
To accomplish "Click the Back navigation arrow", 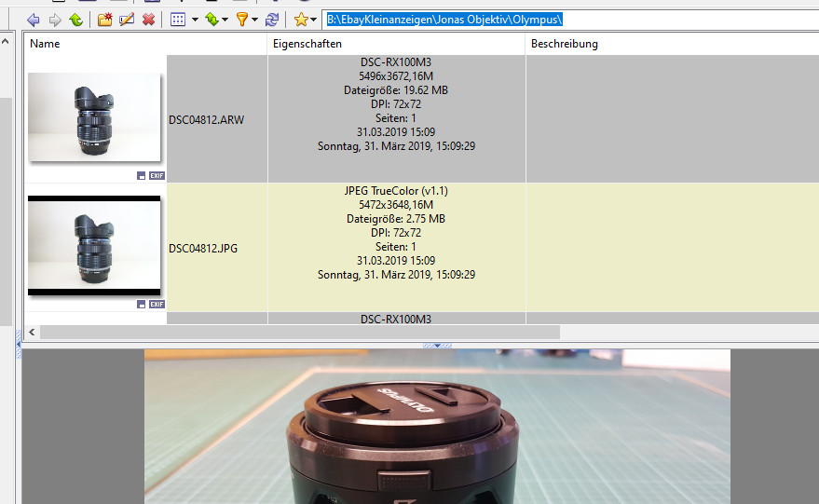I will click(x=34, y=20).
